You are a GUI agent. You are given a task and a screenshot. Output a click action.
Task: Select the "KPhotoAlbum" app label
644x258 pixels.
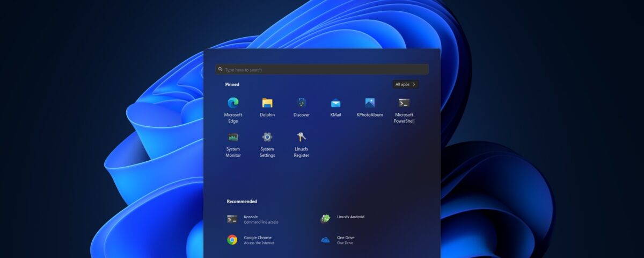click(370, 114)
